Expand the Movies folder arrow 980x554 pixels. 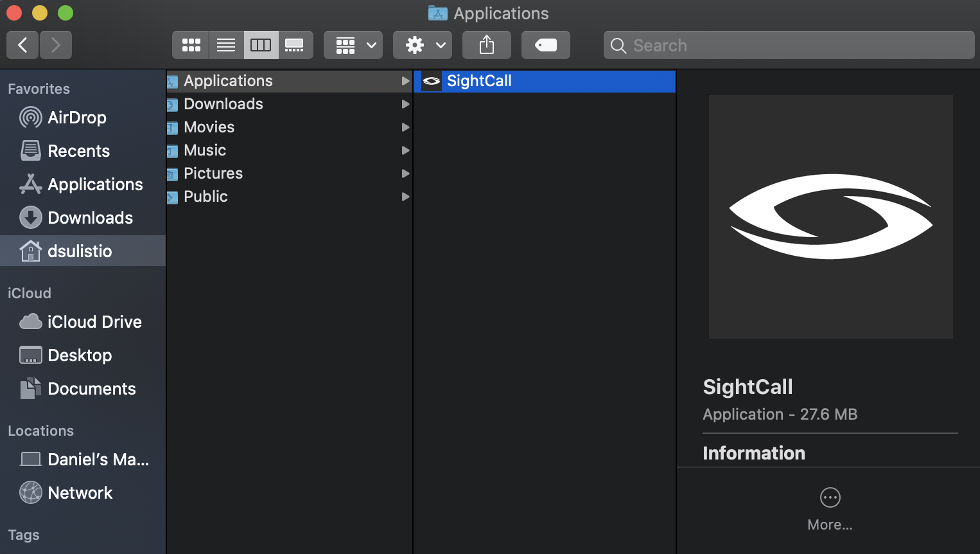[405, 127]
